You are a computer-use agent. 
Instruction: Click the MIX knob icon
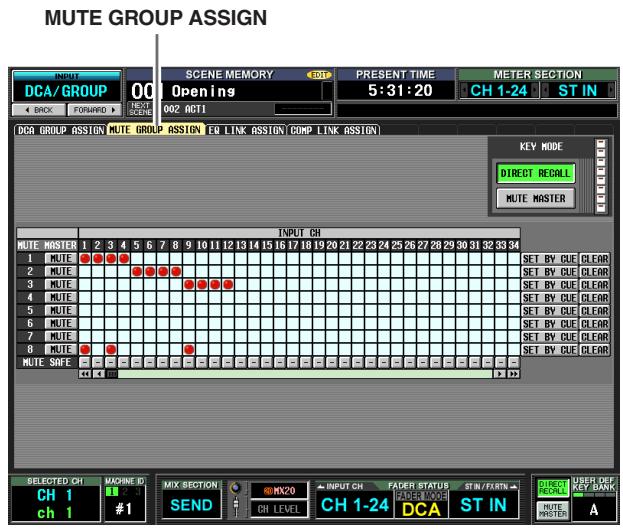[x=236, y=488]
